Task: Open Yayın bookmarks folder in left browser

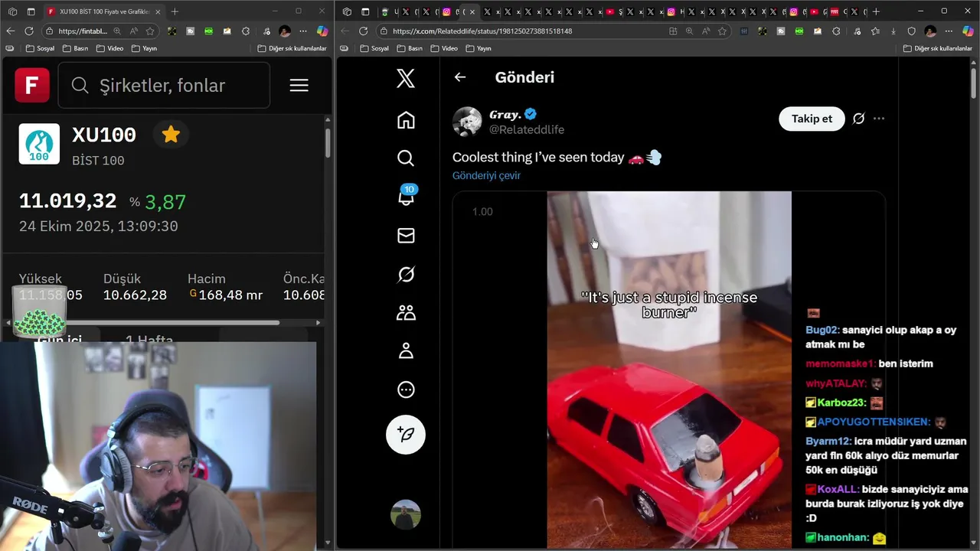Action: point(144,48)
